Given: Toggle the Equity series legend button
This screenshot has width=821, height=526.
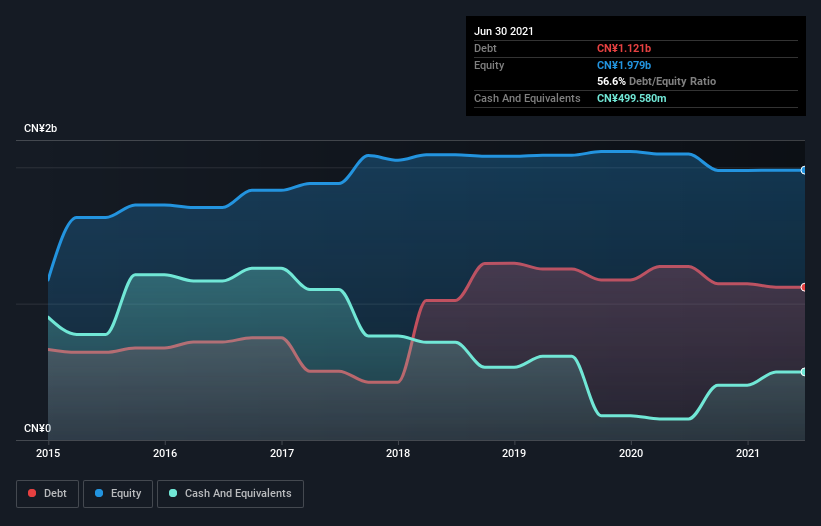Looking at the screenshot, I should [x=118, y=494].
